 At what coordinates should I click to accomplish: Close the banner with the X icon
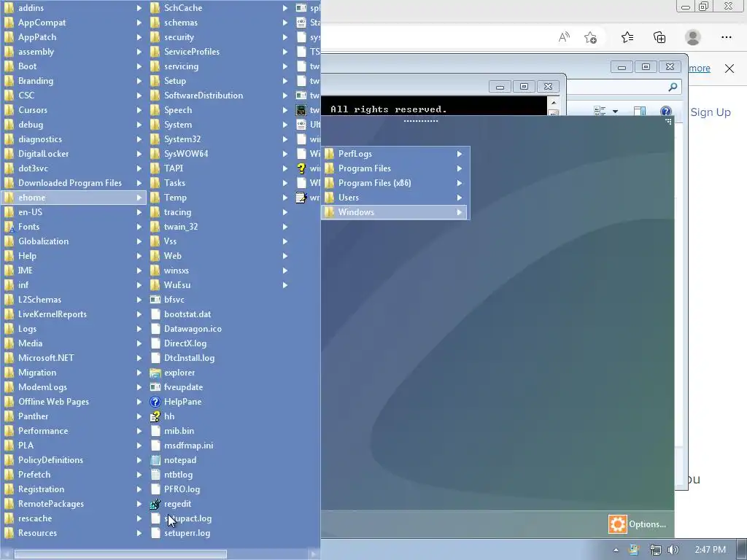pyautogui.click(x=729, y=69)
